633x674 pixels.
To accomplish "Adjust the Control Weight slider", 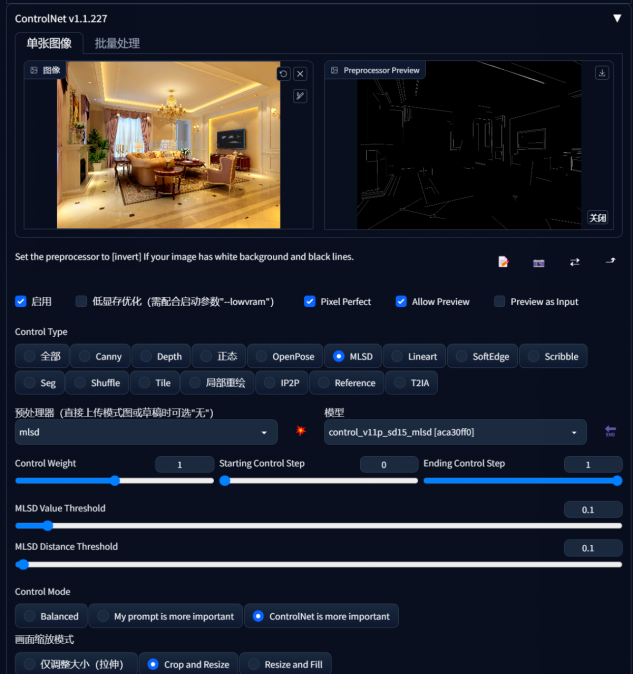I will click(x=114, y=481).
